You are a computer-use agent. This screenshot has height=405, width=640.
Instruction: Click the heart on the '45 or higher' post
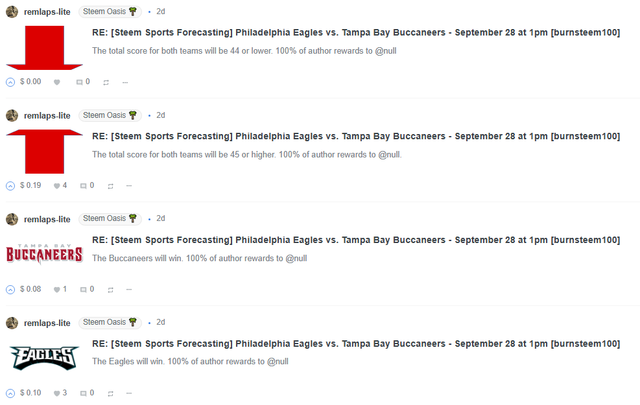click(x=56, y=185)
